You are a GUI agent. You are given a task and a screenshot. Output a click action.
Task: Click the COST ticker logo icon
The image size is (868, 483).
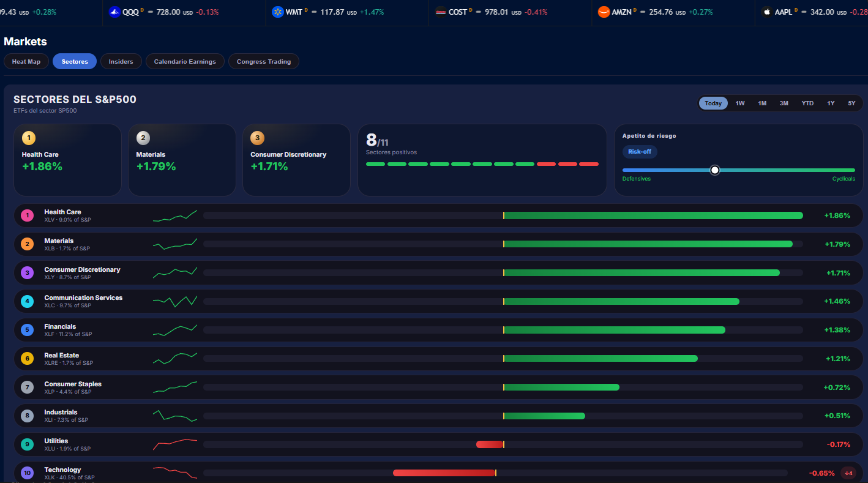pos(441,12)
